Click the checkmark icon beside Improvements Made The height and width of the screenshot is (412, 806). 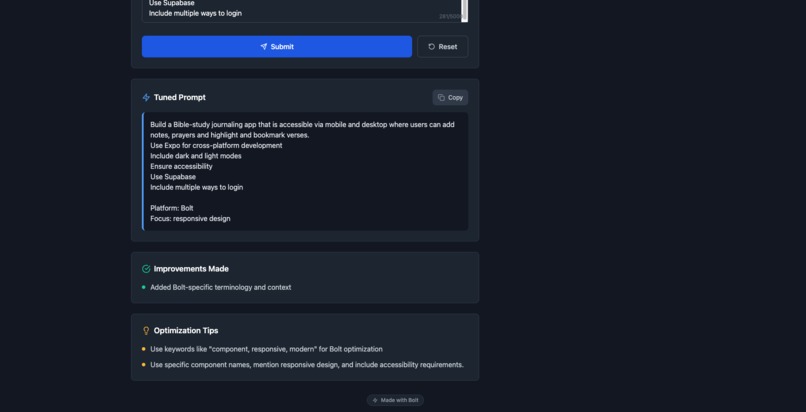point(146,269)
